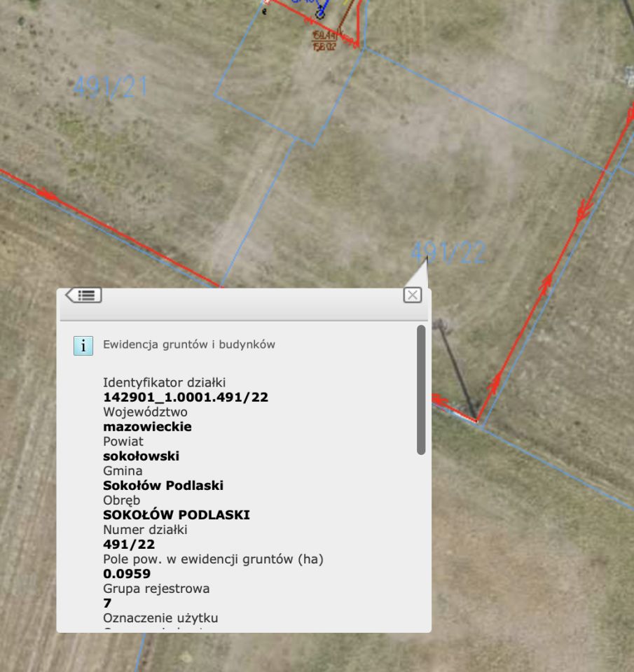Click the popup's vertical scrollbar thumb
Image resolution: width=634 pixels, height=672 pixels.
tap(421, 390)
